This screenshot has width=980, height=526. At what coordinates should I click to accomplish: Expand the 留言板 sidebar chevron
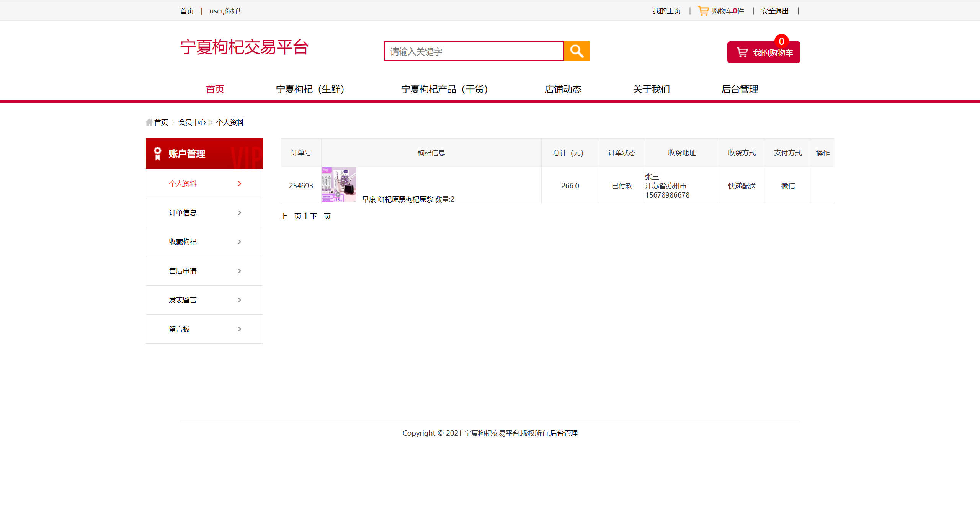tap(240, 329)
